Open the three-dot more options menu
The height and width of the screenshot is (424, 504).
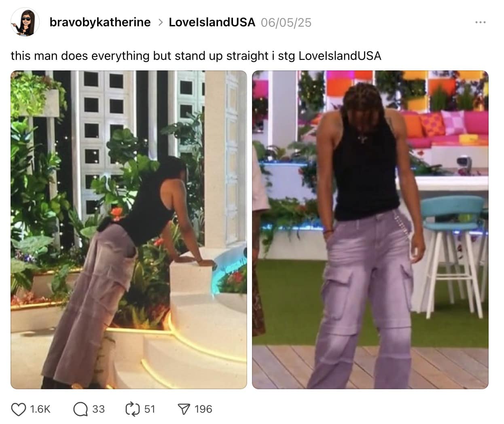click(480, 22)
